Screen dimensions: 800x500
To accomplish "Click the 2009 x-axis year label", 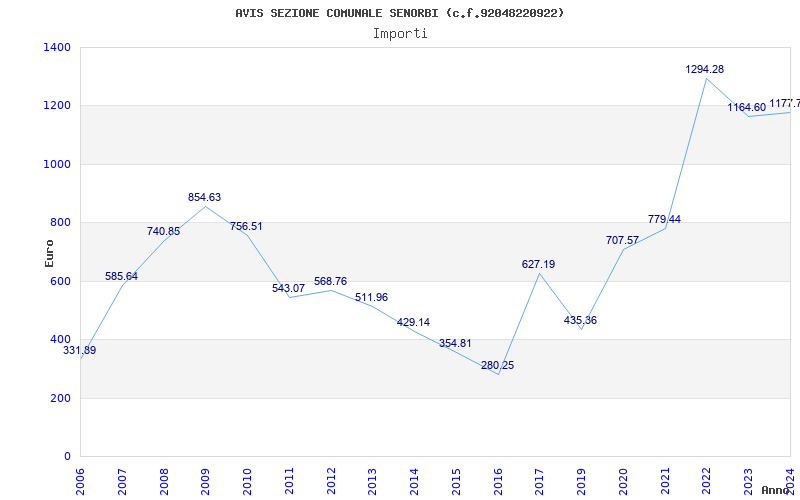I will click(206, 482).
